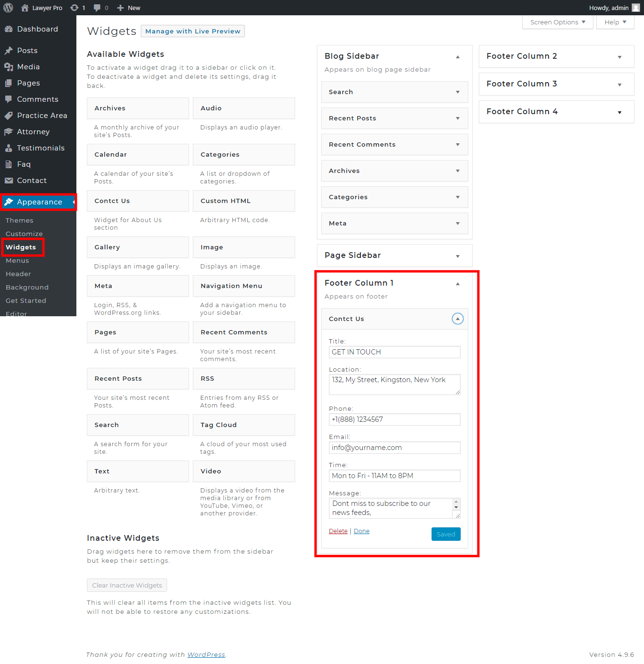The height and width of the screenshot is (664, 644).
Task: Click the admin user avatar icon
Action: [x=635, y=8]
